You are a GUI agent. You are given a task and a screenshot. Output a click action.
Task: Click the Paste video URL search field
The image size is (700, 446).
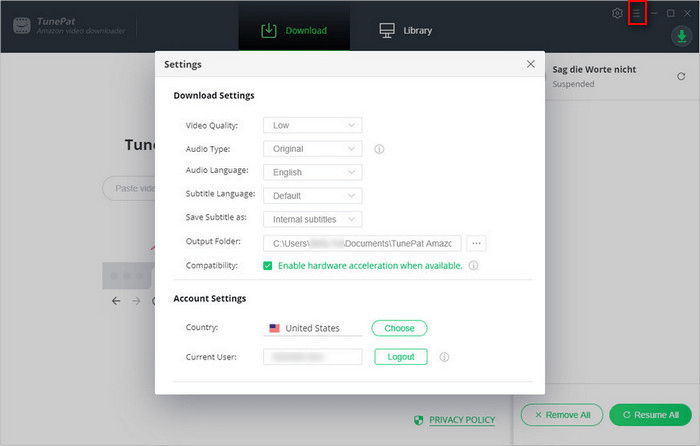[x=129, y=188]
